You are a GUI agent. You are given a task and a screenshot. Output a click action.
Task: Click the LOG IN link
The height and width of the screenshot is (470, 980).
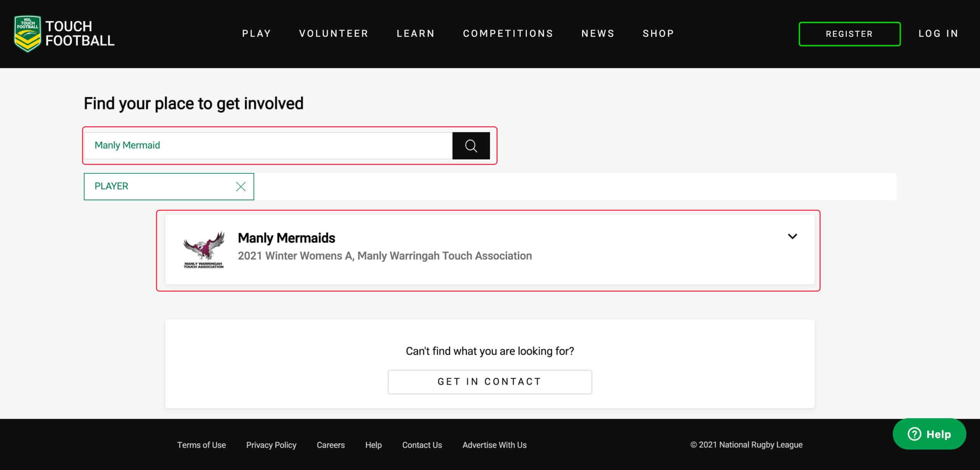939,34
